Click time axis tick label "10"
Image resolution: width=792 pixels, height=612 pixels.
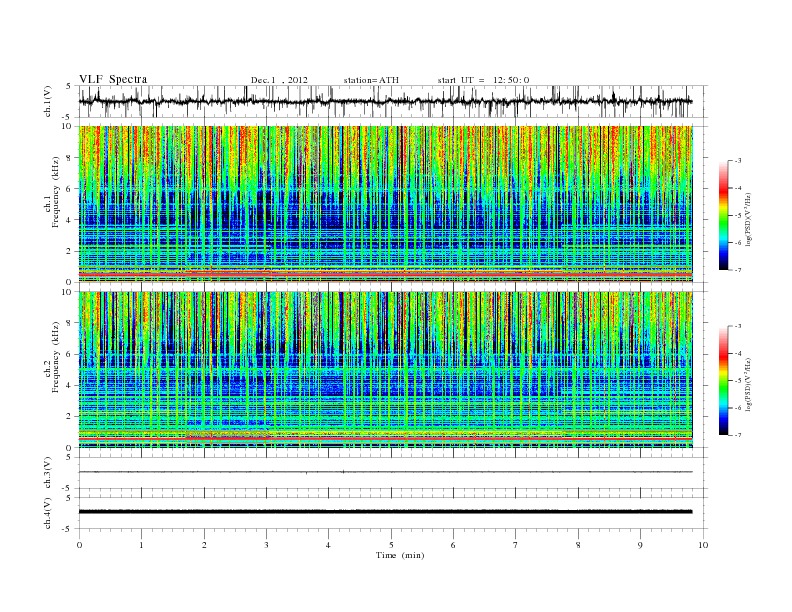703,545
